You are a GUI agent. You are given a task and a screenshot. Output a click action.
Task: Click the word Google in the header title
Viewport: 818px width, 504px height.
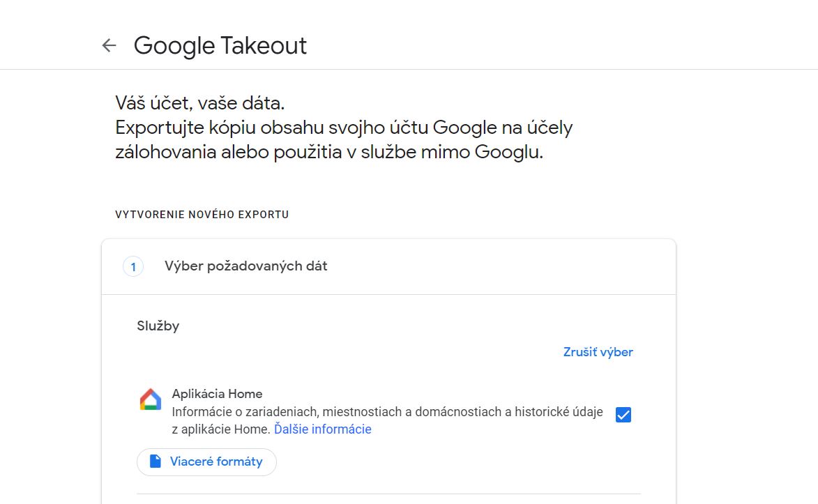pos(174,46)
